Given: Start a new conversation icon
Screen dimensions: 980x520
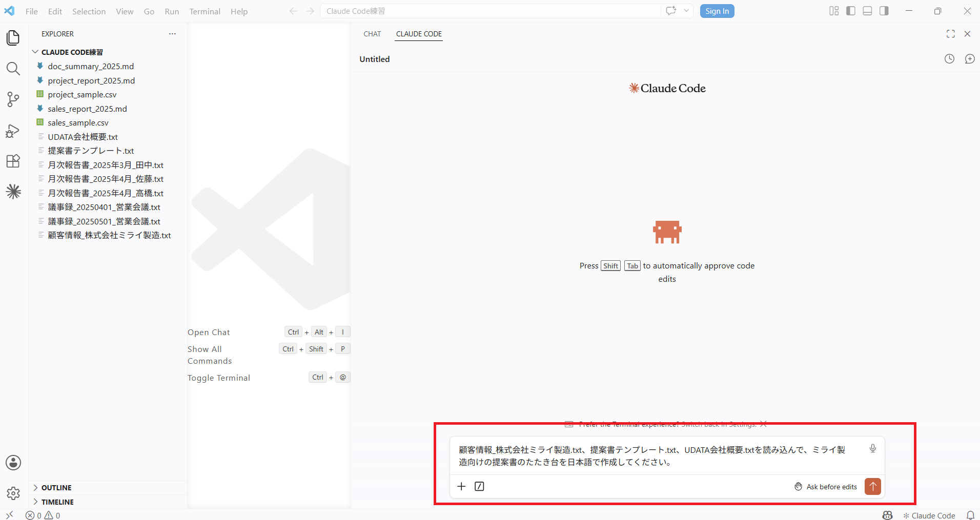Looking at the screenshot, I should 970,59.
